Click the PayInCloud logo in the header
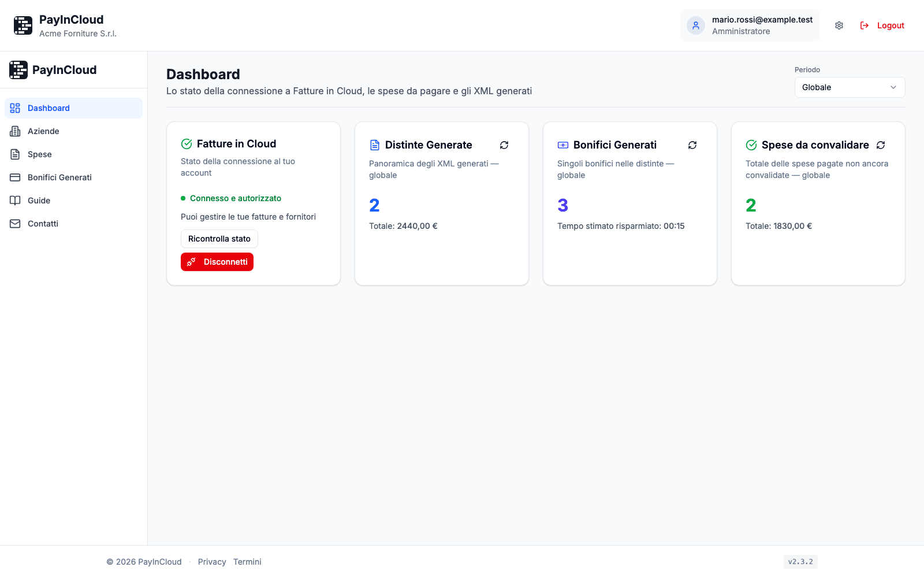Screen dimensions: 924x578 pos(23,25)
